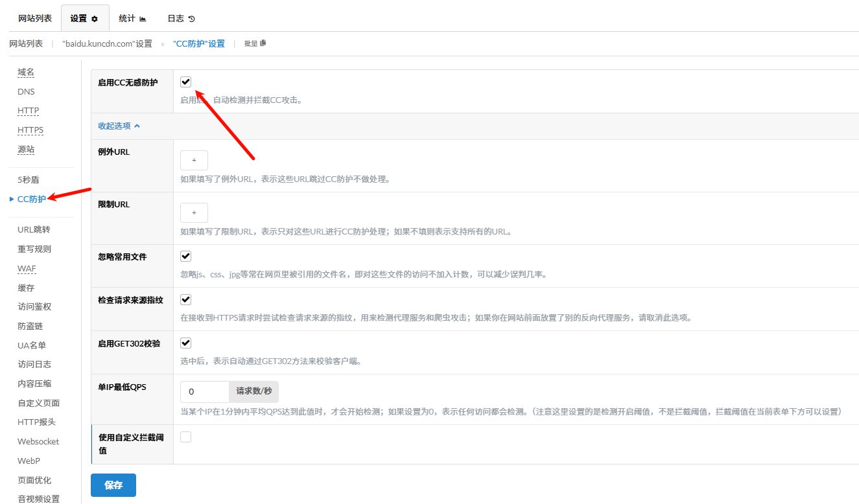The height and width of the screenshot is (504, 859).
Task: Select the 设置 tab
Action: click(85, 18)
